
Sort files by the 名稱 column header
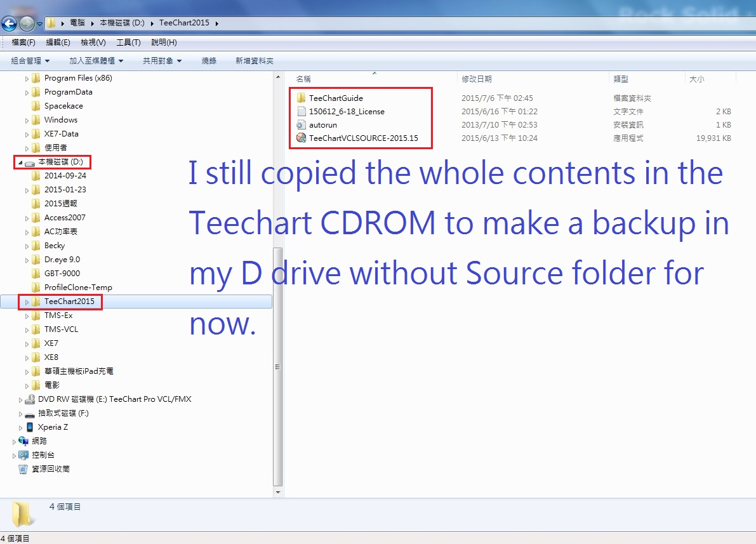[x=375, y=79]
